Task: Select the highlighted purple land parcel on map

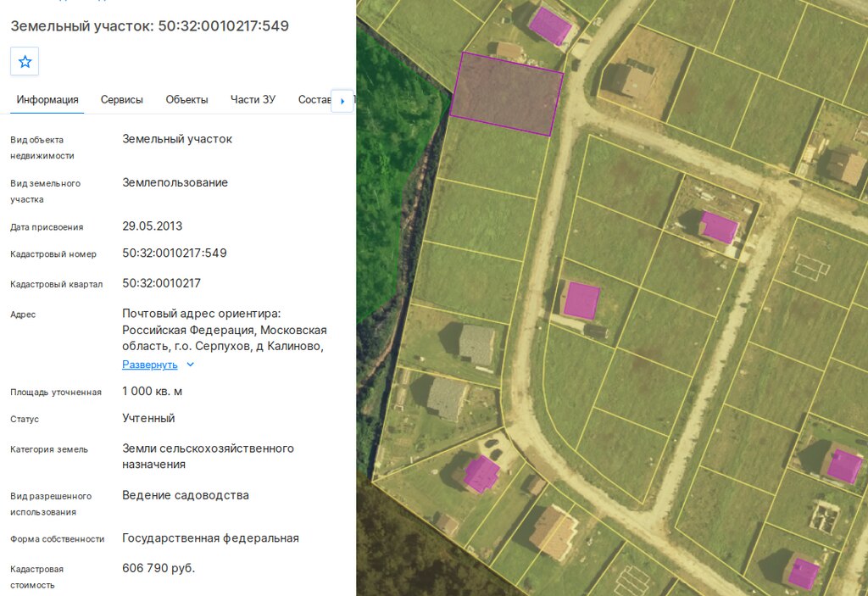Action: (x=506, y=93)
